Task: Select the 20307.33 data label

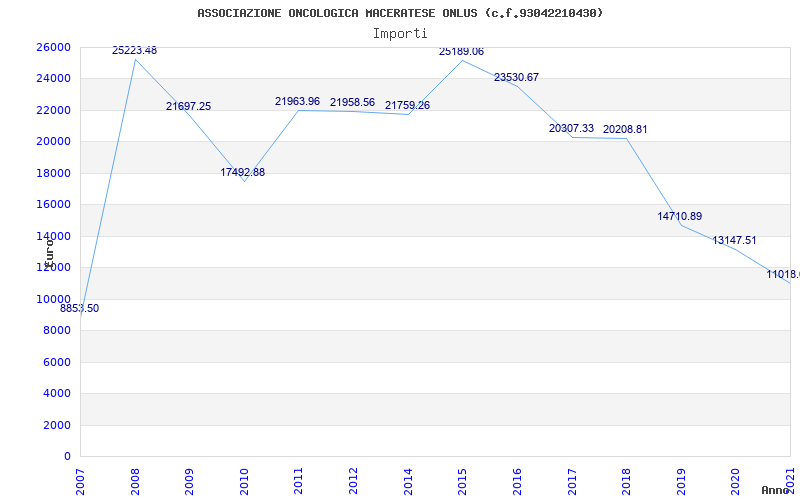Action: tap(571, 128)
